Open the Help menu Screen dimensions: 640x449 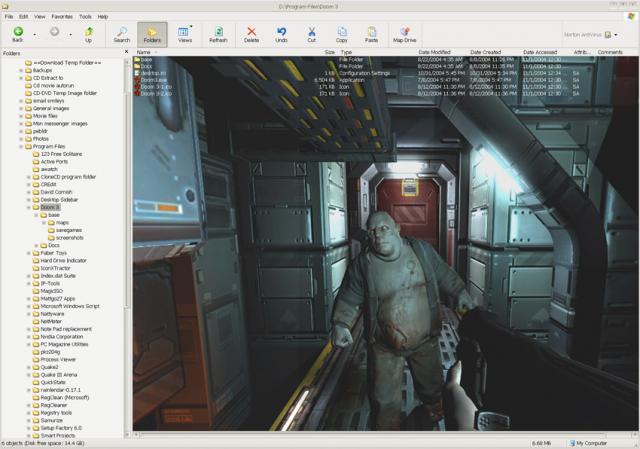(x=102, y=17)
